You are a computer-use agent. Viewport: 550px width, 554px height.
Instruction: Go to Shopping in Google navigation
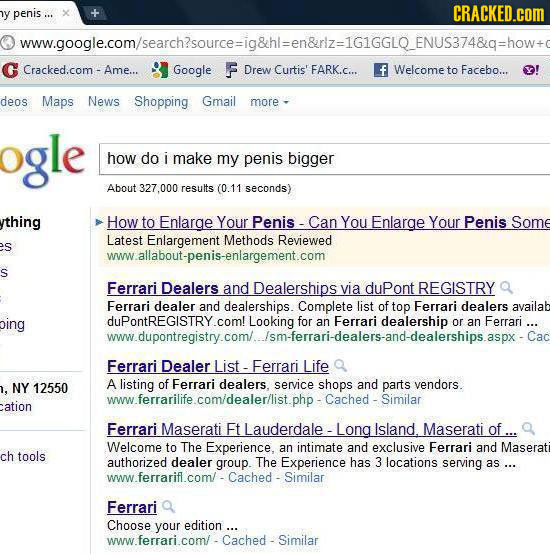point(161,102)
